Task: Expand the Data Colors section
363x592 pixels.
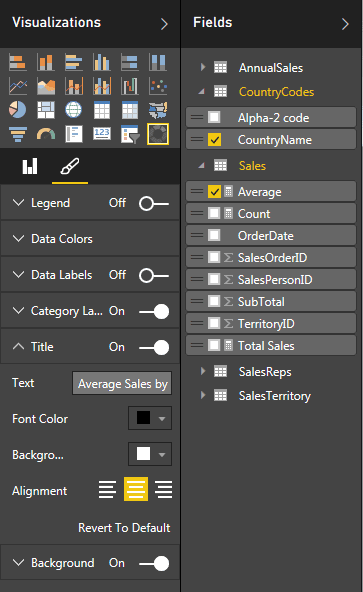Action: pyautogui.click(x=19, y=239)
